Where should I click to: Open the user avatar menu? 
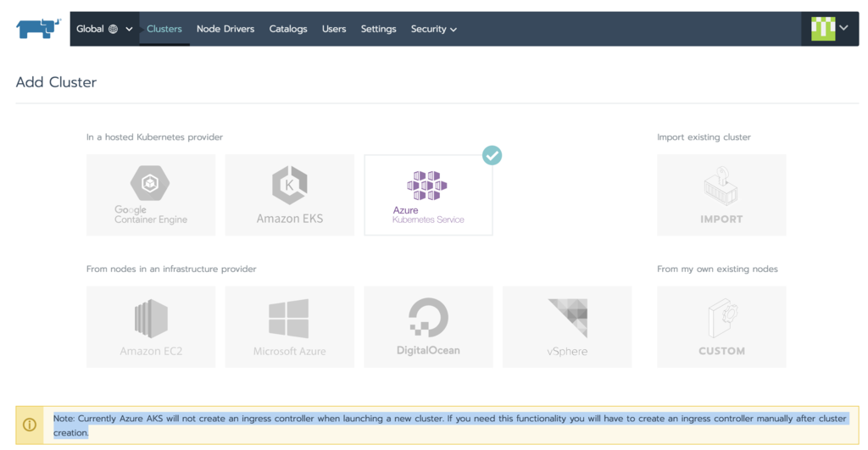[x=829, y=28]
